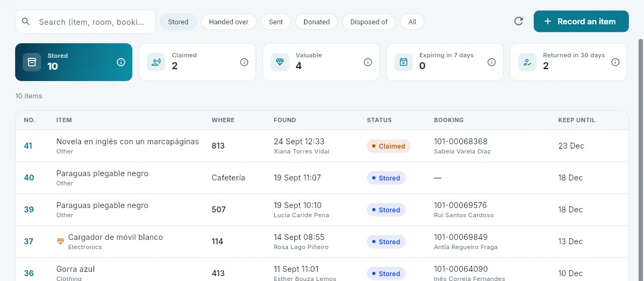Open item number 37
The height and width of the screenshot is (281, 644).
[28, 242]
